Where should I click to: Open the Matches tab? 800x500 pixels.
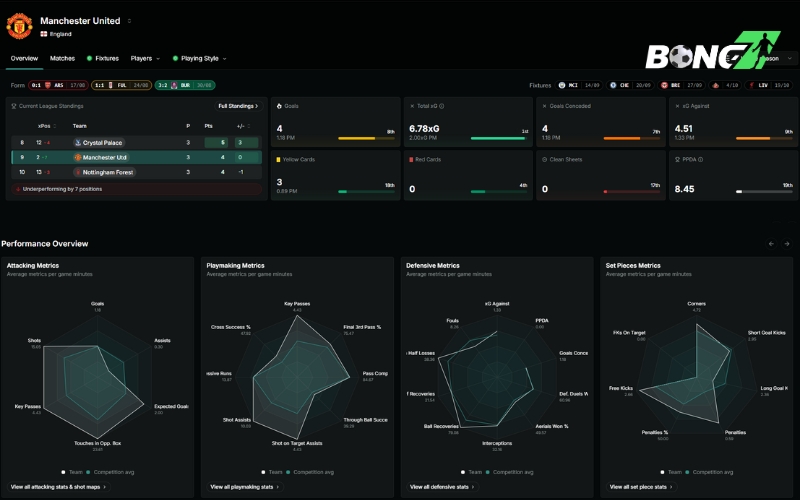pyautogui.click(x=62, y=58)
